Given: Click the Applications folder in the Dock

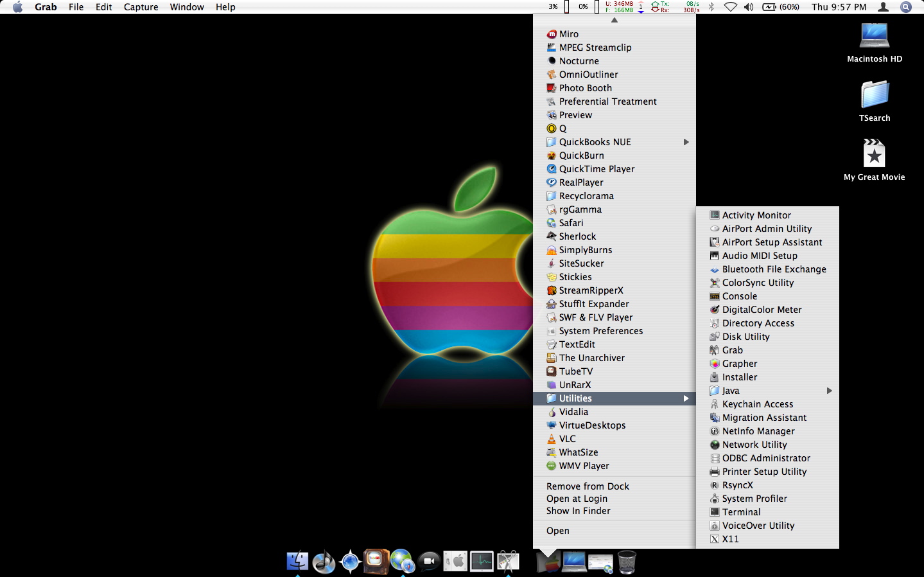Looking at the screenshot, I should [548, 562].
